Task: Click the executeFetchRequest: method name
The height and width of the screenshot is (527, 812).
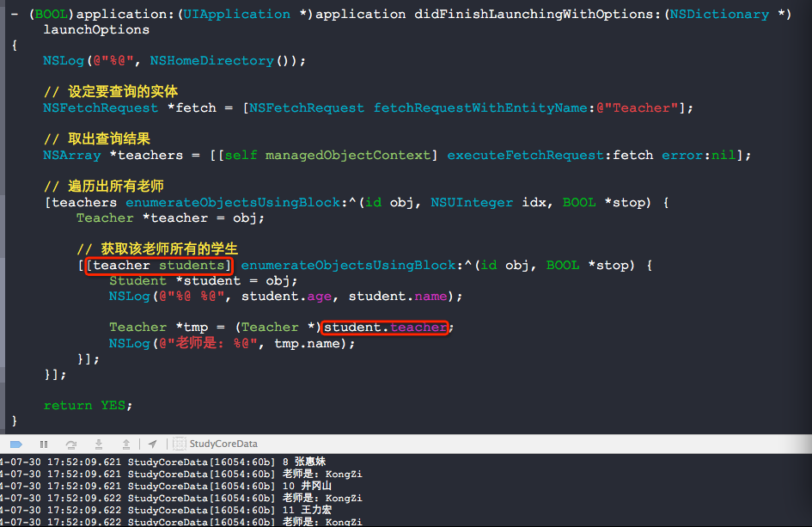Action: [530, 155]
